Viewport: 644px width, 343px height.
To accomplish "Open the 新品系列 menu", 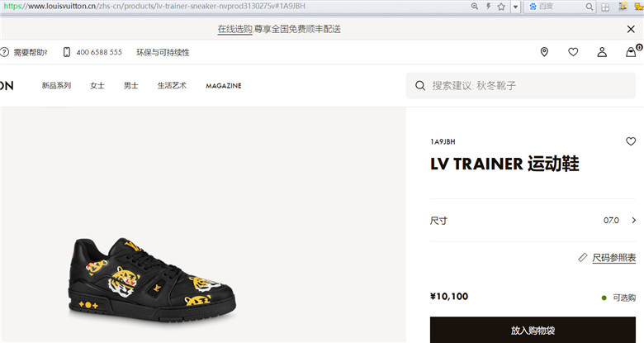I will [56, 86].
